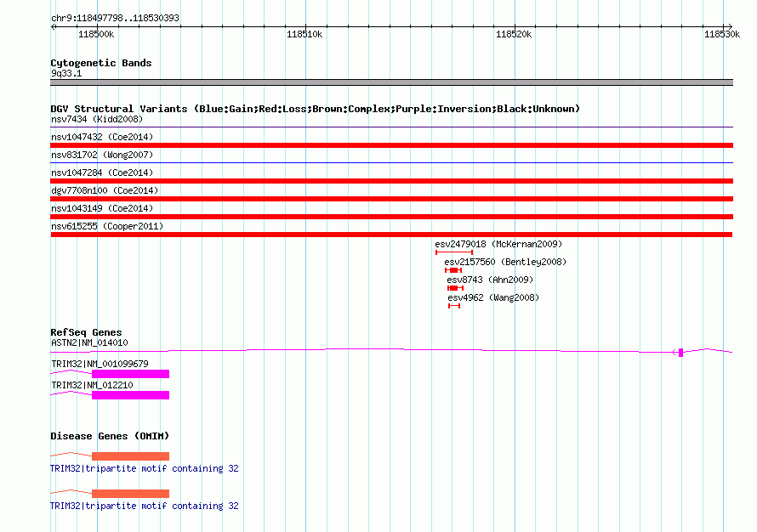Open variant nsv7434 (Kidd2008) label
This screenshot has height=532, width=757.
[97, 119]
